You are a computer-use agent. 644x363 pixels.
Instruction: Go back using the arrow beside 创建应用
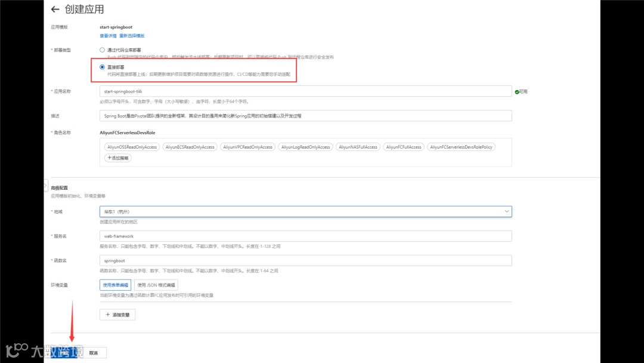click(x=55, y=9)
